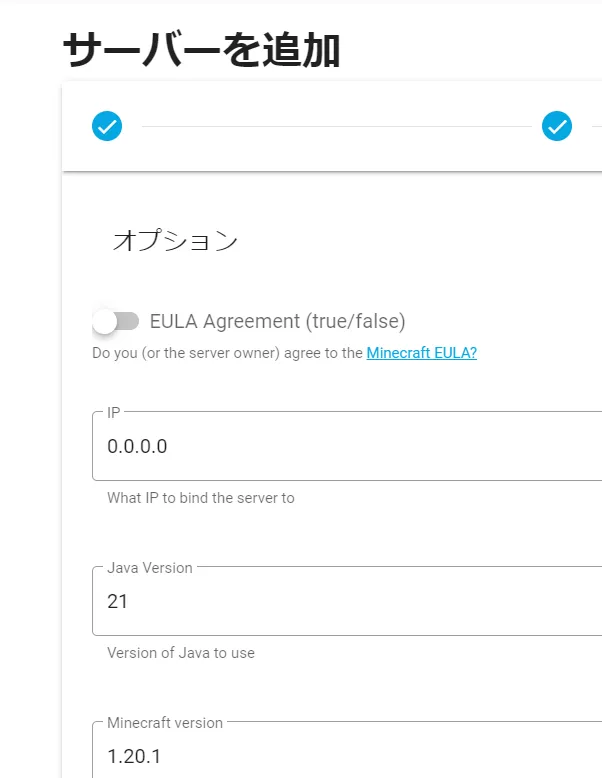Viewport: 602px width, 778px height.
Task: Click the EULA Agreement (true/false) label
Action: (277, 321)
